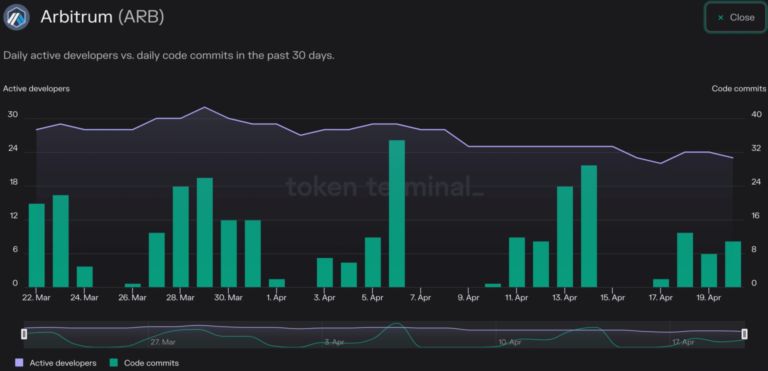
Task: Click the 17. Apr marker in navigator
Action: click(683, 342)
